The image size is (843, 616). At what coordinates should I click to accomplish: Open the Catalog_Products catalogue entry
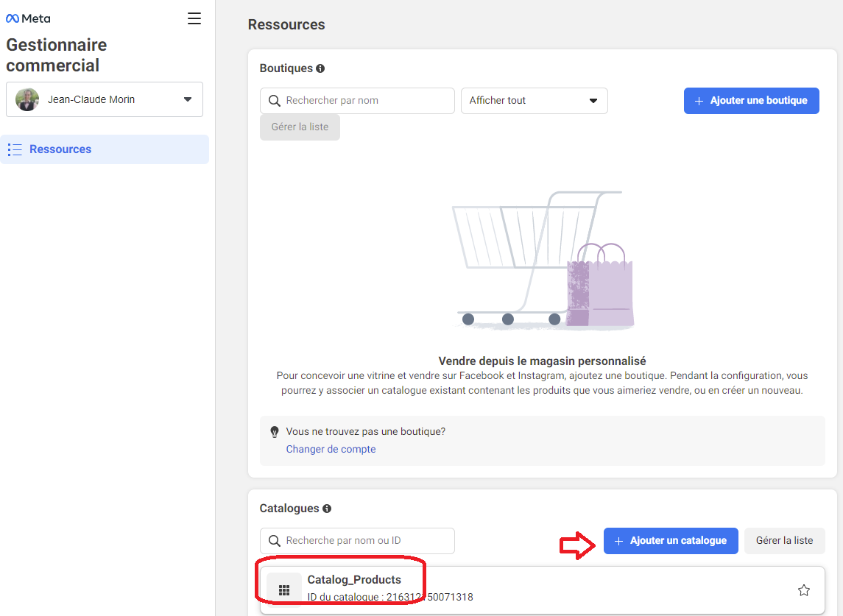coord(543,590)
